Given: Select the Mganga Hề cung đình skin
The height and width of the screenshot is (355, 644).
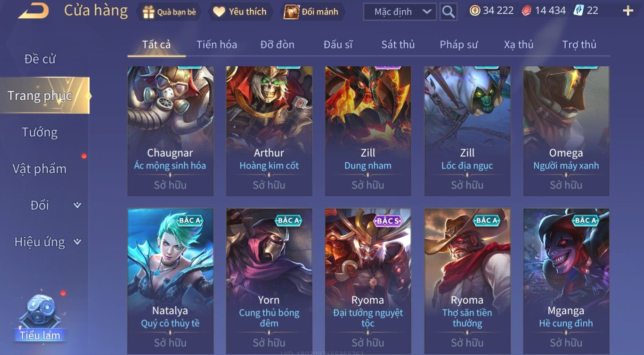Looking at the screenshot, I should (566, 281).
